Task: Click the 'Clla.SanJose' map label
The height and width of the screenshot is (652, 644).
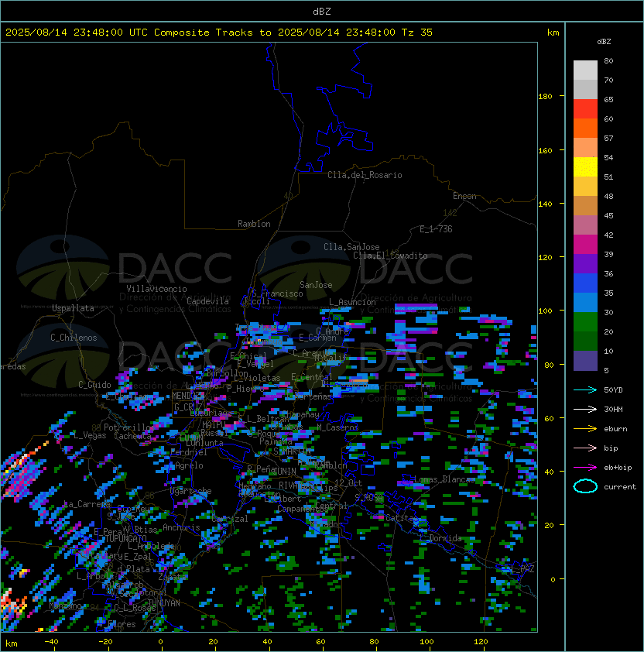Action: tap(351, 247)
